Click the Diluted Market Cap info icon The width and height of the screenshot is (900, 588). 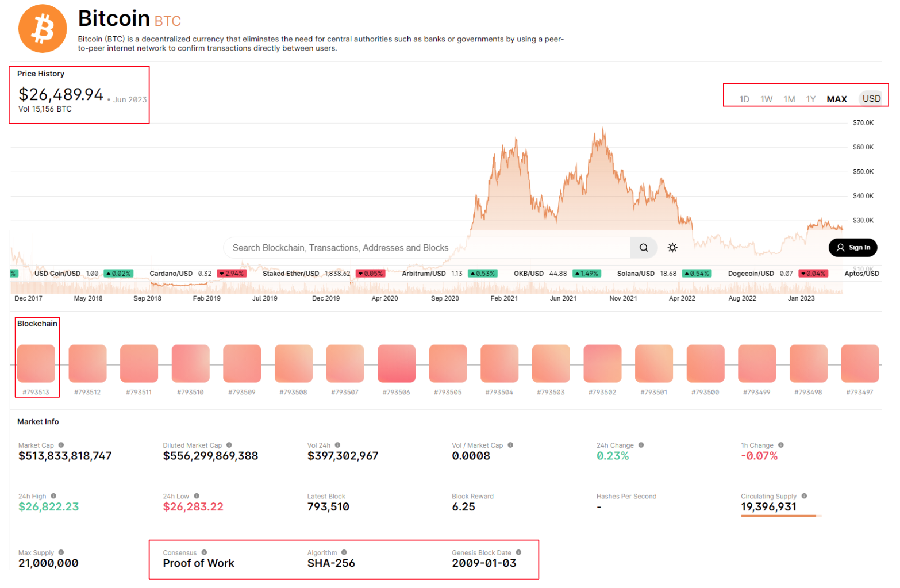pyautogui.click(x=229, y=445)
